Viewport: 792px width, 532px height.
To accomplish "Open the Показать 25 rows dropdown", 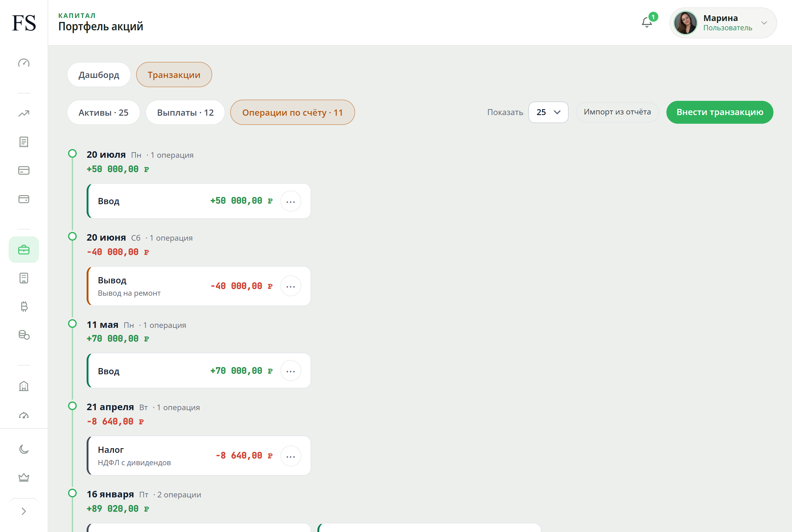I will click(x=548, y=112).
